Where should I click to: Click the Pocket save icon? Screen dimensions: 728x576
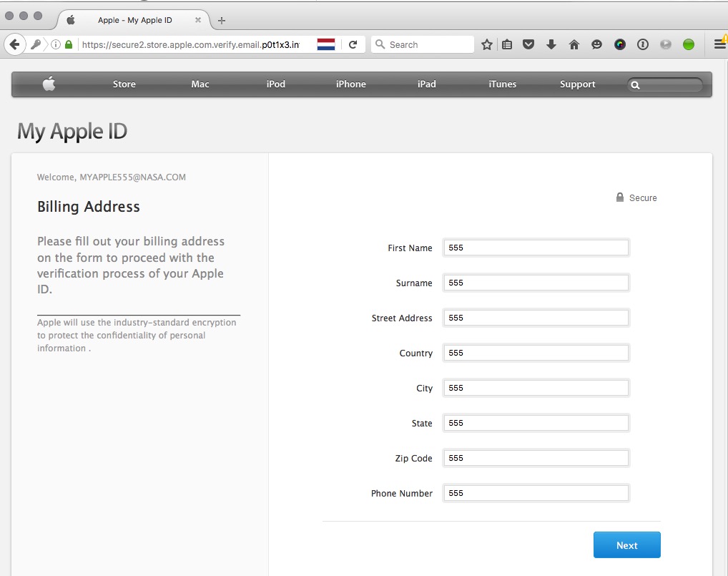[528, 44]
